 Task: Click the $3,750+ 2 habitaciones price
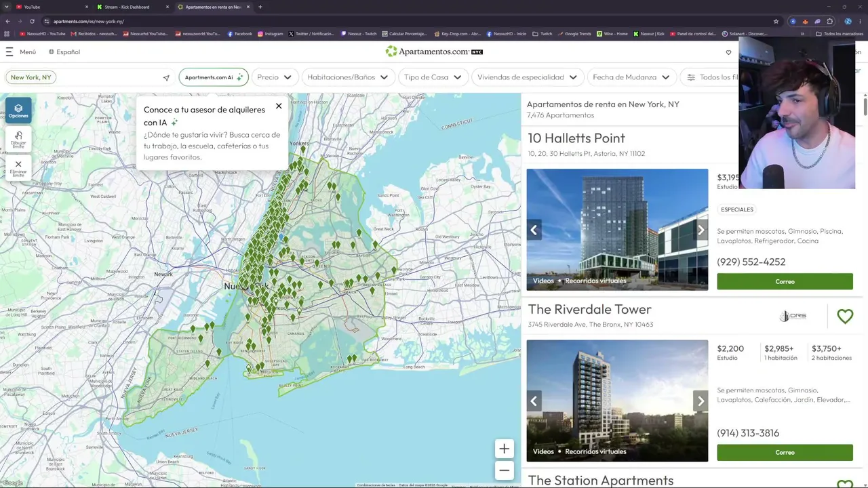[831, 352]
